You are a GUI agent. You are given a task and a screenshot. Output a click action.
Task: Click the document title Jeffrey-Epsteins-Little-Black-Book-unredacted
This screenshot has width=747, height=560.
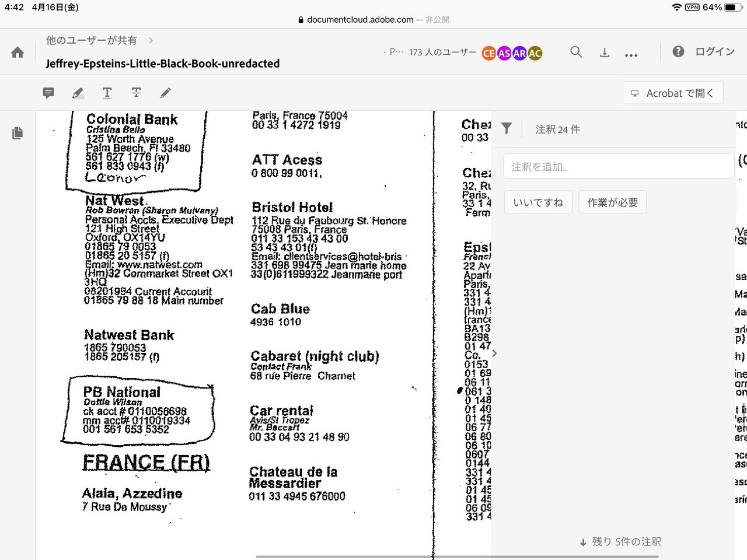(x=163, y=64)
